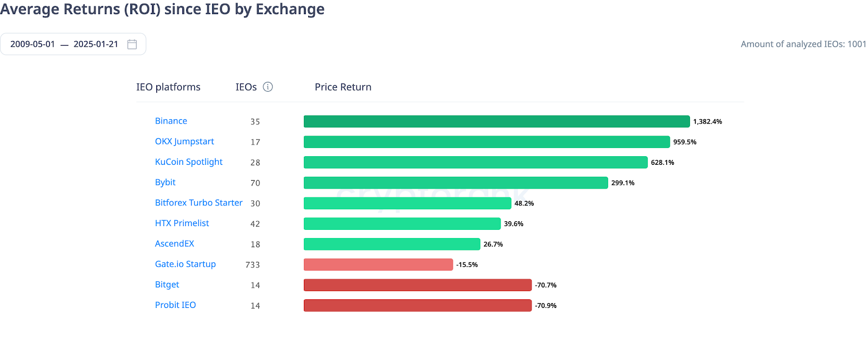This screenshot has width=868, height=347.
Task: Open the Gate.io Startup link
Action: (186, 264)
